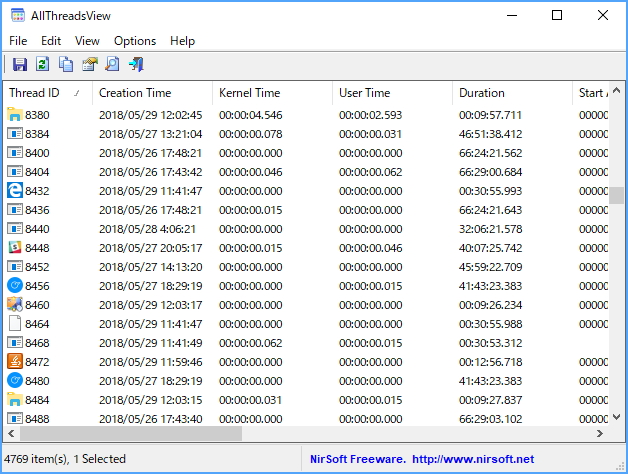Select the window icon of thread 8404
Viewport: 628px width, 474px height.
point(15,171)
